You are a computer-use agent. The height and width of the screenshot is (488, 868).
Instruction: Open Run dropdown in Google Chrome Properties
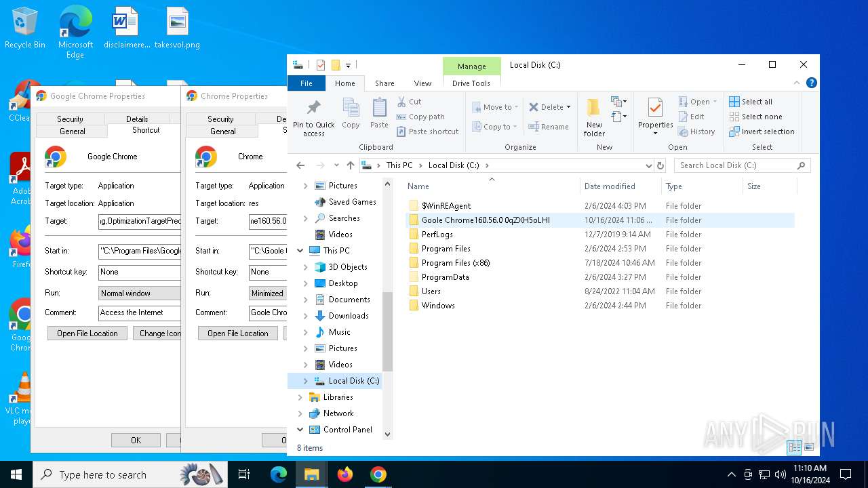[139, 293]
